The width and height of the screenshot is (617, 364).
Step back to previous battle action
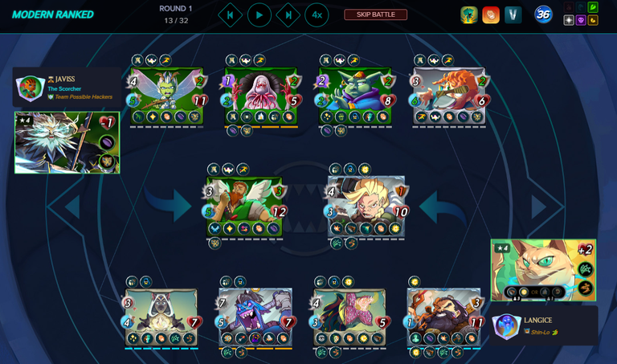231,15
